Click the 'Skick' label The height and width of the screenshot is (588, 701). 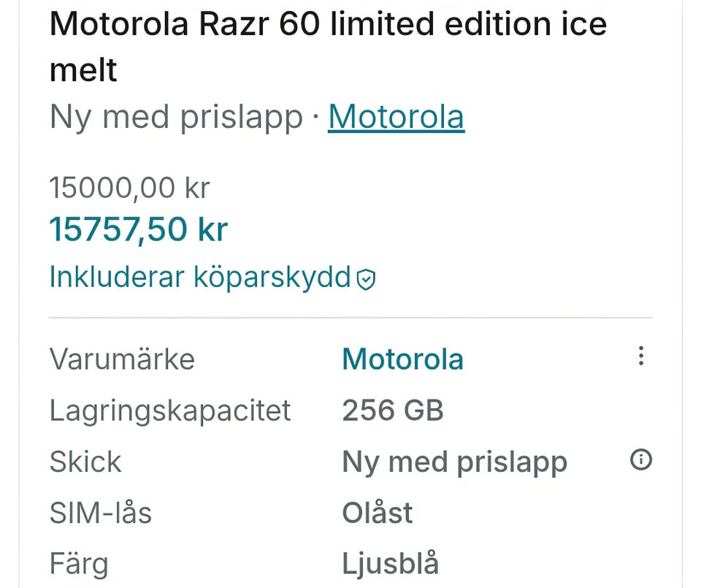pyautogui.click(x=85, y=462)
